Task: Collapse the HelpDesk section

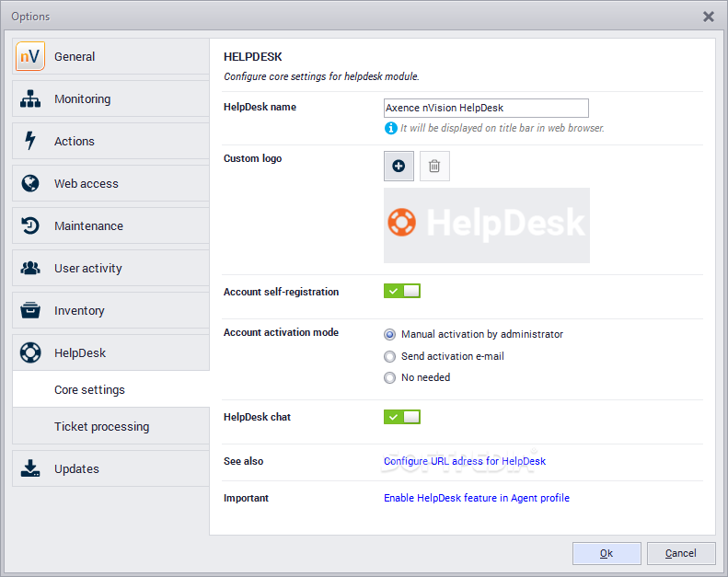Action: [111, 352]
